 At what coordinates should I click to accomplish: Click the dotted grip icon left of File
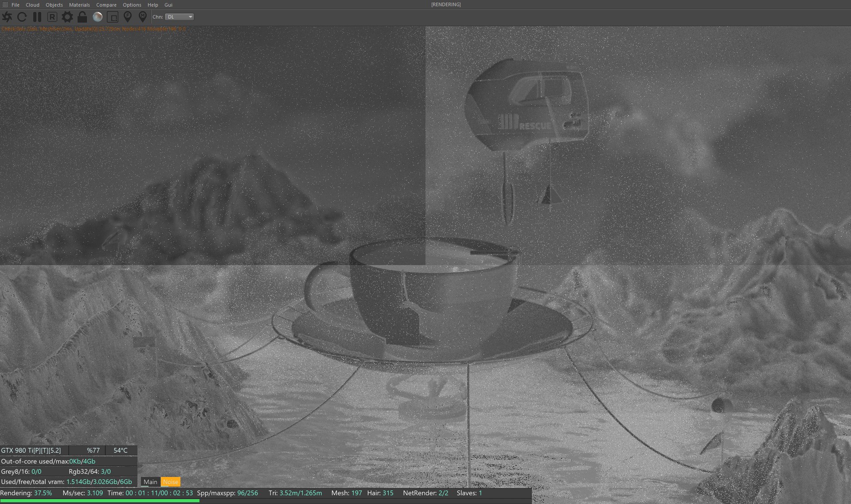5,5
